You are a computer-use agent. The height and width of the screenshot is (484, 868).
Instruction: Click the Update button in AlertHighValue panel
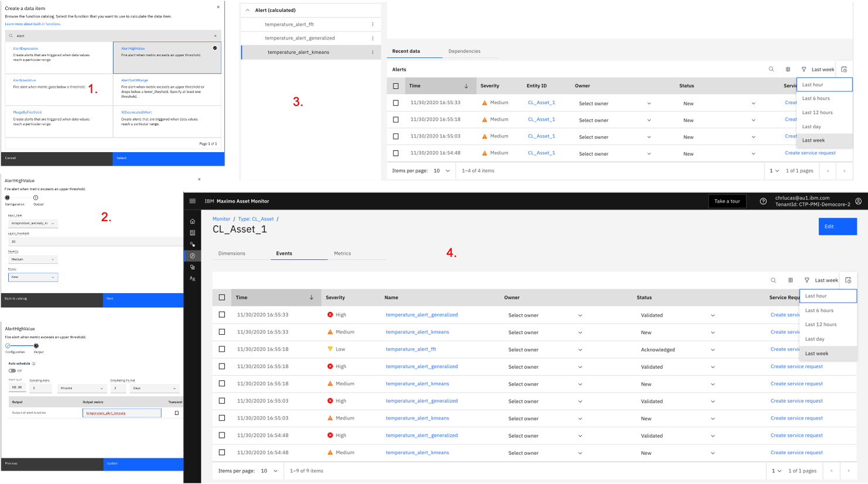143,464
